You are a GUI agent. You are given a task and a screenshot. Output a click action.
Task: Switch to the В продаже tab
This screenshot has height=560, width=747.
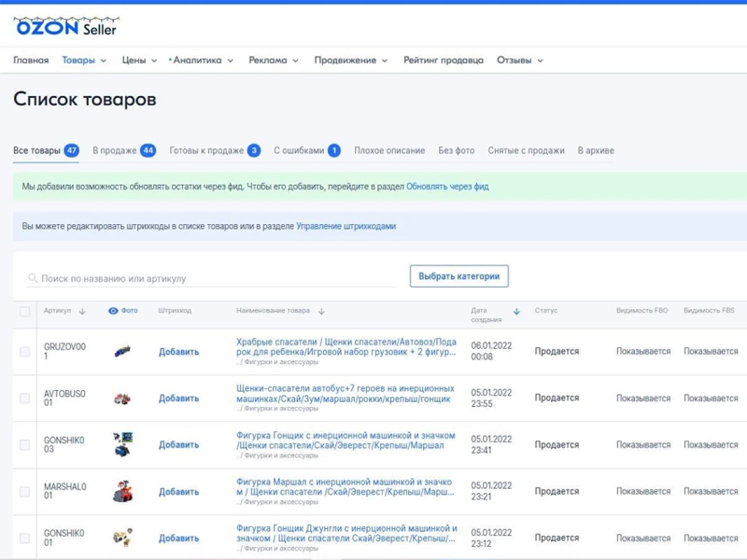[x=124, y=150]
